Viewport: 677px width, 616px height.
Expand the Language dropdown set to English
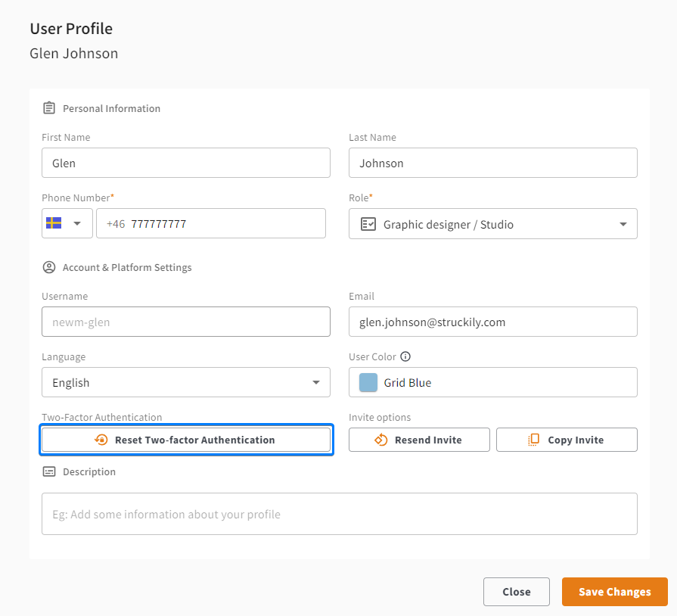(x=315, y=382)
